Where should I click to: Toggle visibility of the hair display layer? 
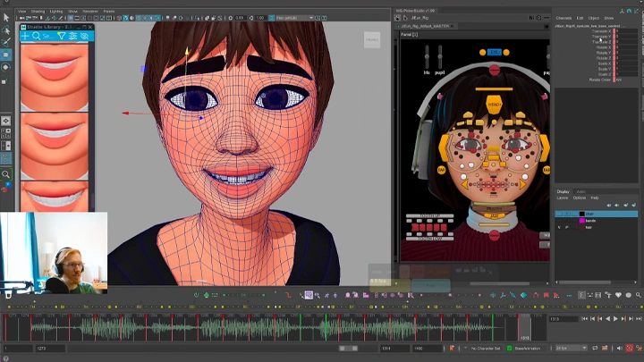tap(560, 214)
